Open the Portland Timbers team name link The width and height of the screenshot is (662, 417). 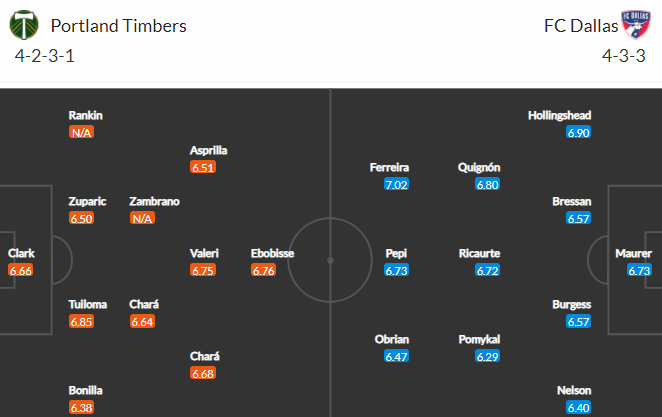(x=119, y=26)
